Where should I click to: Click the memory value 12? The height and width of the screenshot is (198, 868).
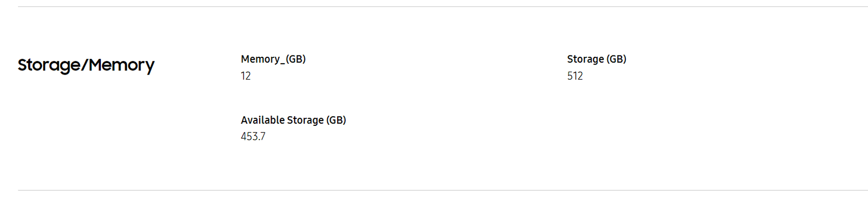point(246,76)
